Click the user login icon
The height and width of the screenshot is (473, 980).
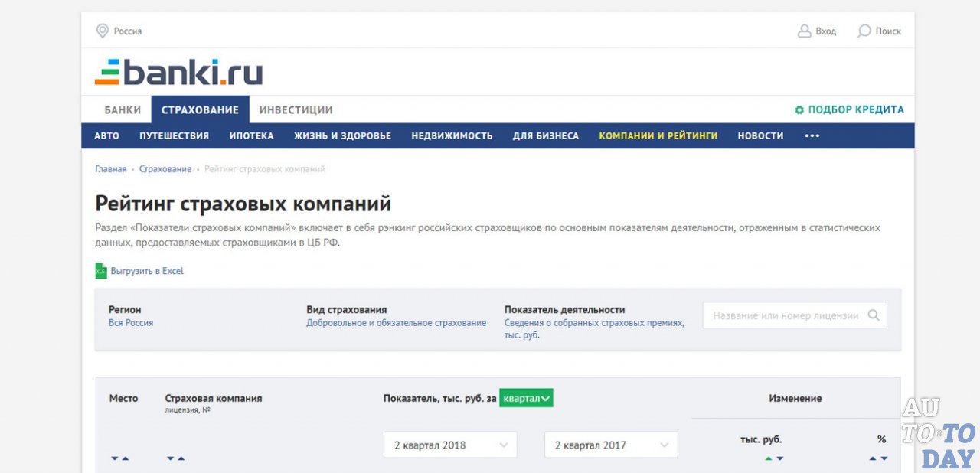click(x=804, y=31)
